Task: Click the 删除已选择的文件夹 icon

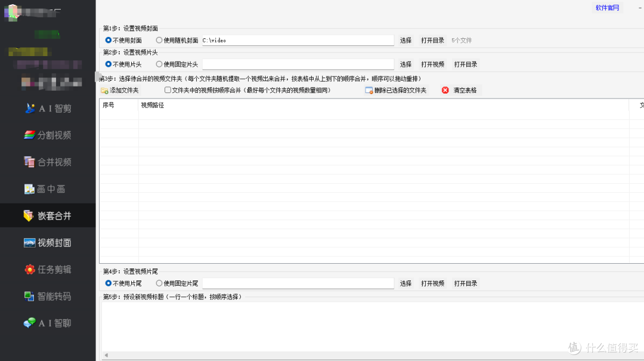Action: click(x=369, y=91)
